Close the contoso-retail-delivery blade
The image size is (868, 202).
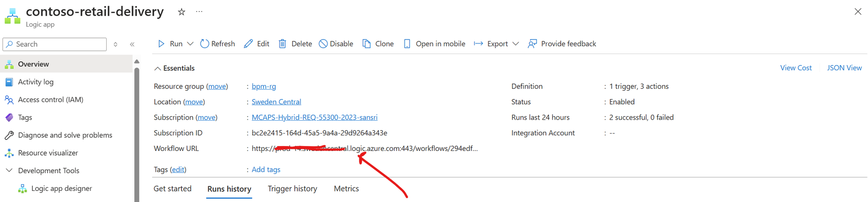[858, 12]
